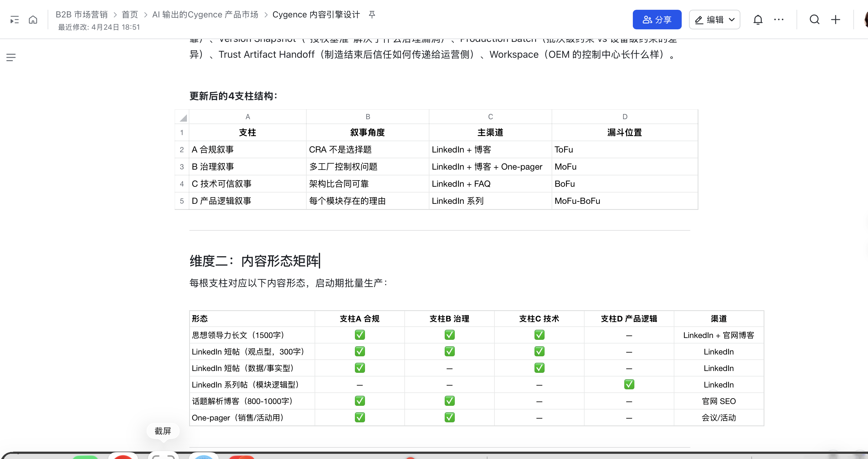Click cell 'C 技术可信叙事'
868x459 pixels.
pos(248,184)
